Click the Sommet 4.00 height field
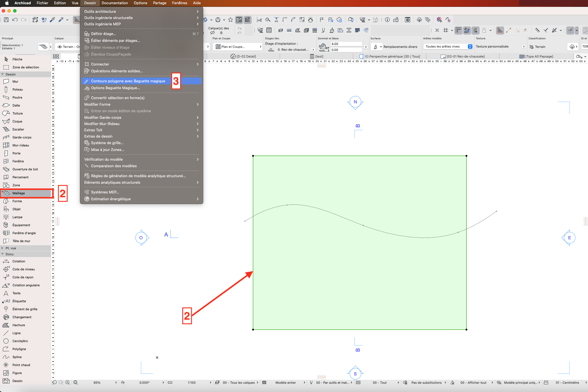Viewport: 588px width, 392px height. pos(346,44)
